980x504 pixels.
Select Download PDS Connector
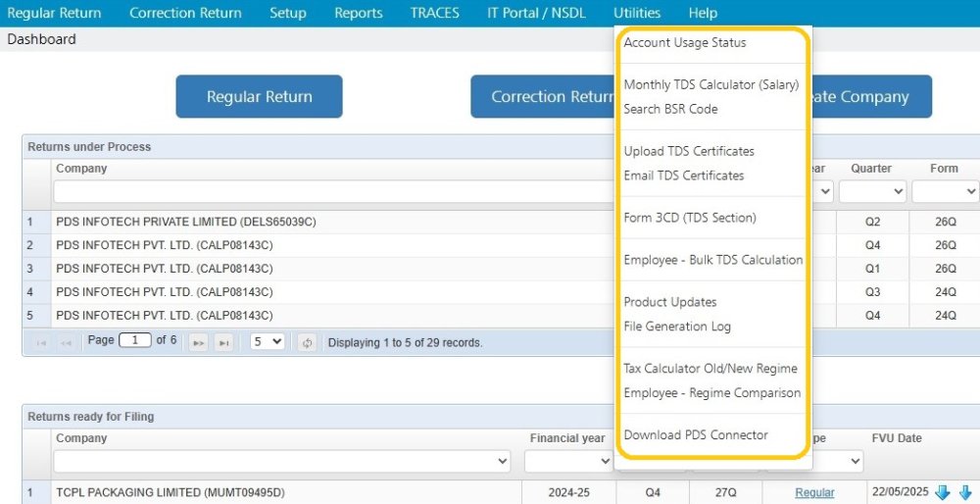pyautogui.click(x=696, y=435)
